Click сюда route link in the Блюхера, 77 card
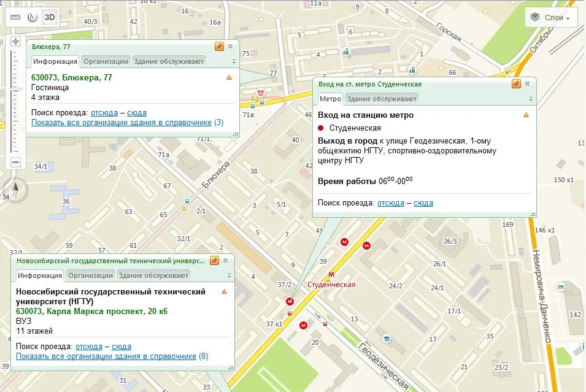The width and height of the screenshot is (586, 392). 137,112
